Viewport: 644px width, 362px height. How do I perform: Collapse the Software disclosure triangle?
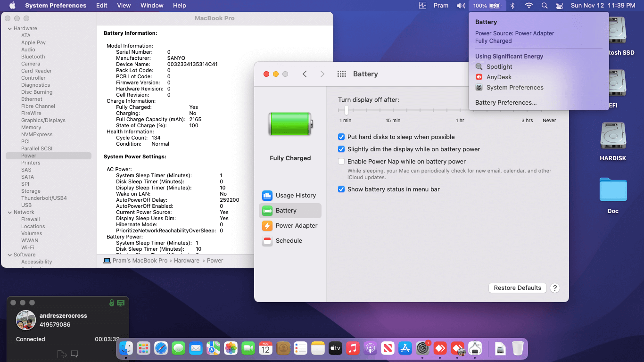[9, 255]
